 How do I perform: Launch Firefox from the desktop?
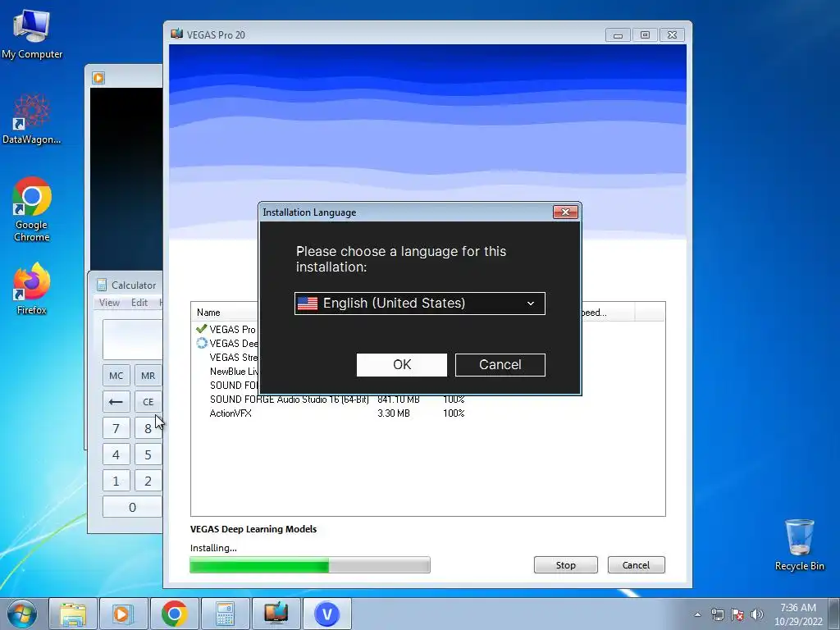[x=32, y=288]
